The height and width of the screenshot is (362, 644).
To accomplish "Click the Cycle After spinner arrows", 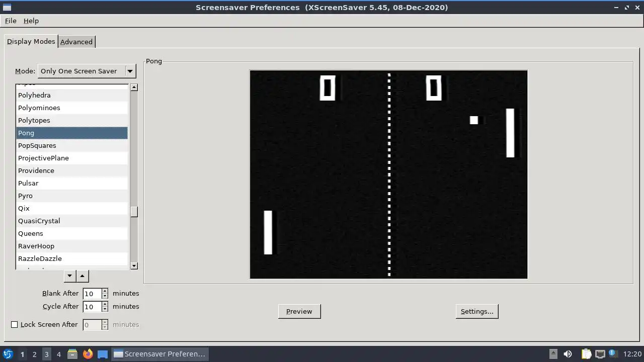I will pos(105,307).
